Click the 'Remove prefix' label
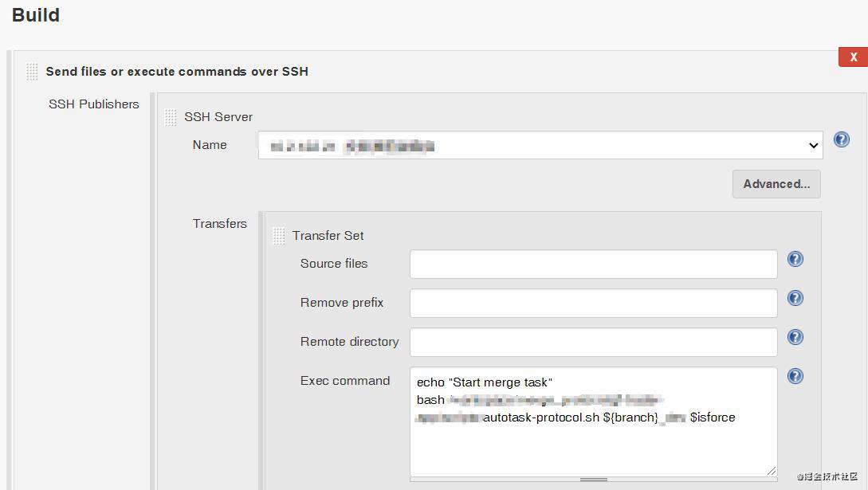The height and width of the screenshot is (490, 868). point(342,303)
